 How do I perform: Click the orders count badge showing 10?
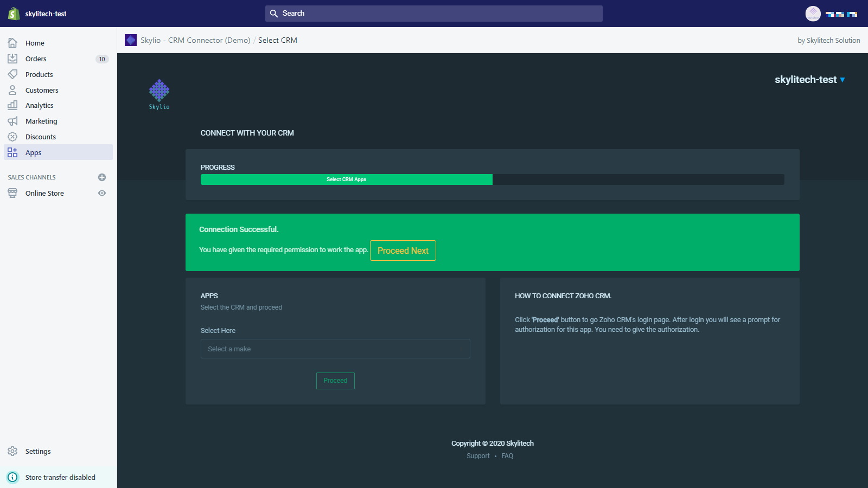102,59
